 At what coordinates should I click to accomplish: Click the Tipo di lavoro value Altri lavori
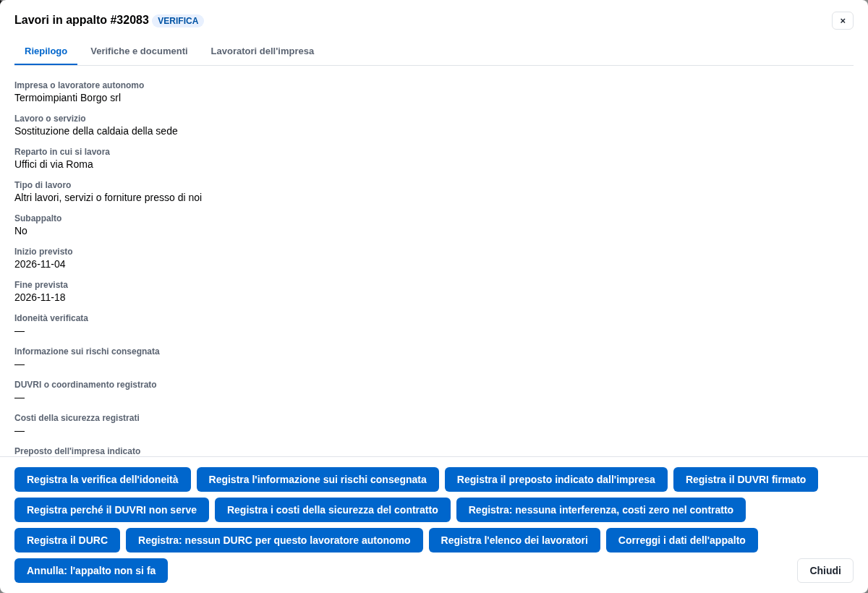(x=109, y=197)
